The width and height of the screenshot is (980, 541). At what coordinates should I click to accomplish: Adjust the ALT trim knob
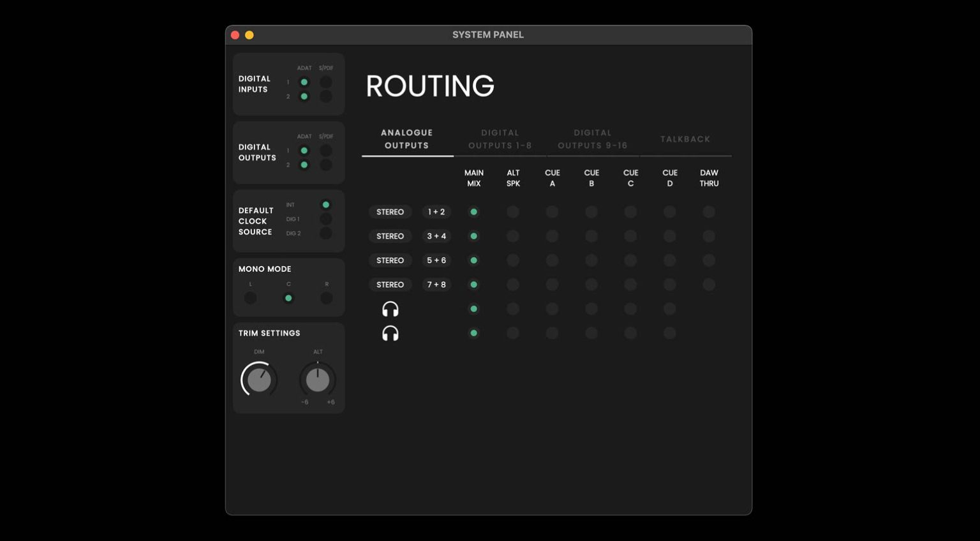pos(317,380)
